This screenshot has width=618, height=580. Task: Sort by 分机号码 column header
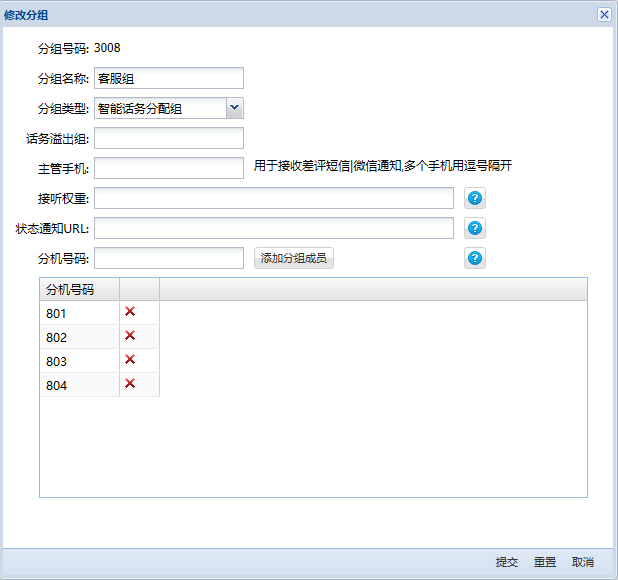pyautogui.click(x=79, y=289)
